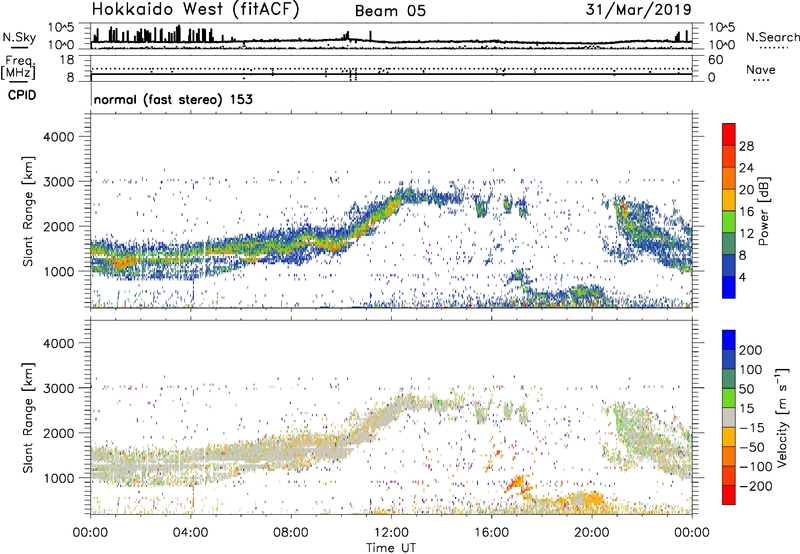Click the '12:00' time axis tick label
The image size is (800, 554).
point(391,533)
